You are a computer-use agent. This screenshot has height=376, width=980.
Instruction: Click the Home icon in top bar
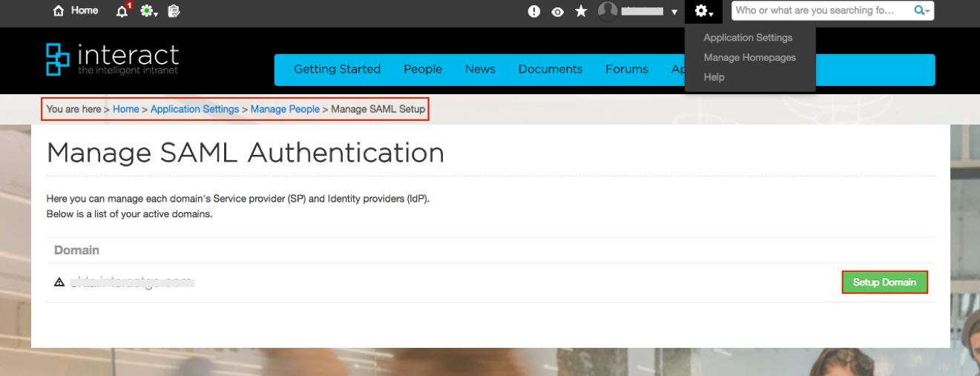coord(59,11)
